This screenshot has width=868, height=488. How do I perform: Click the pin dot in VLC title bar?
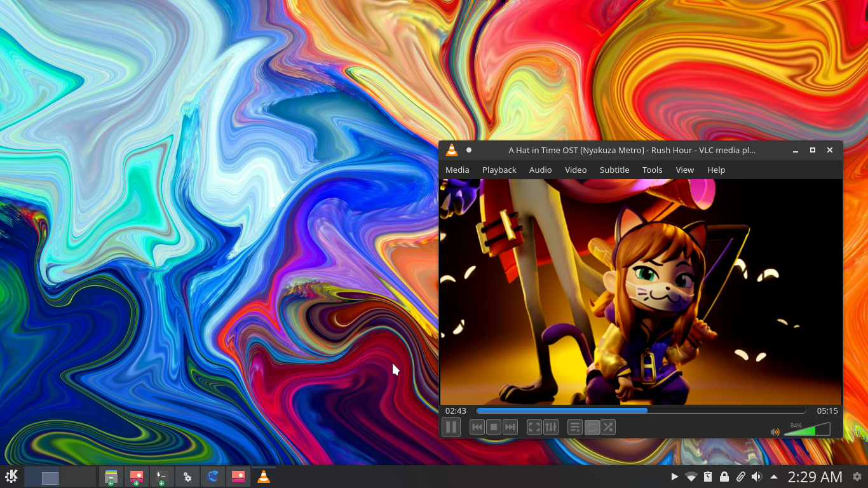coord(469,150)
